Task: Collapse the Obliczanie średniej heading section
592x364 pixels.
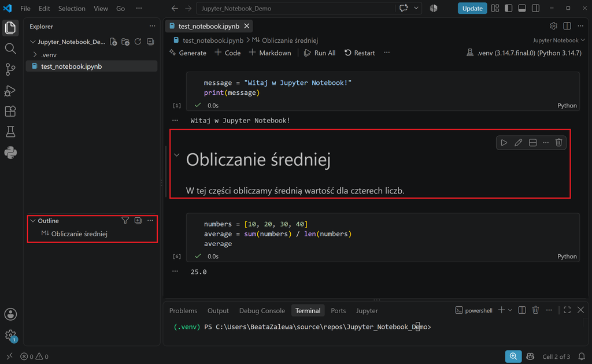Action: [176, 155]
